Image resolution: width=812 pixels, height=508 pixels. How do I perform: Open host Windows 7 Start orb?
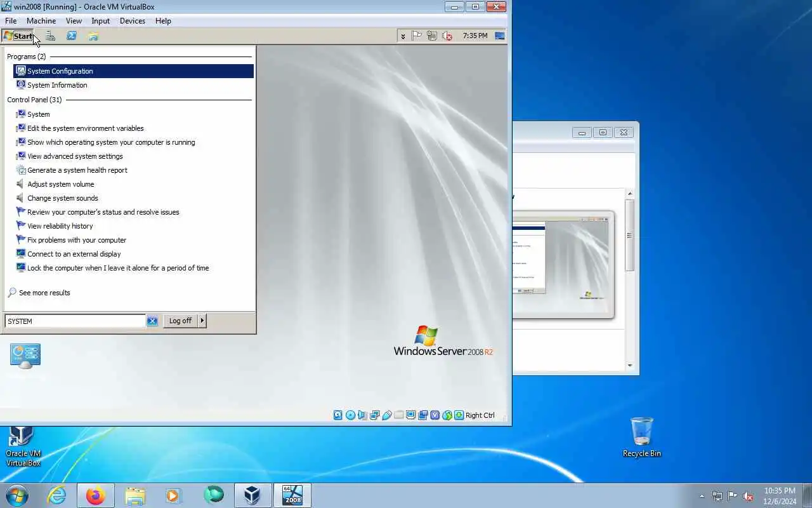coord(17,495)
